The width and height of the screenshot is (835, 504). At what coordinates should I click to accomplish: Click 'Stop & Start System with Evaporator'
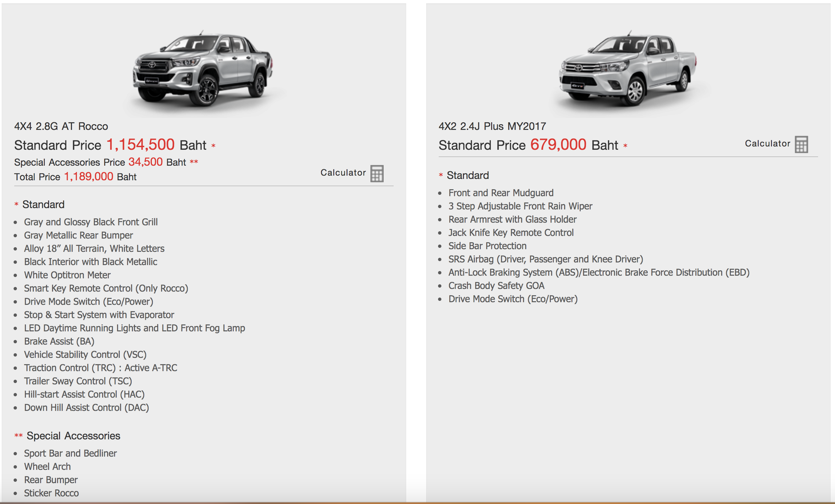click(99, 315)
